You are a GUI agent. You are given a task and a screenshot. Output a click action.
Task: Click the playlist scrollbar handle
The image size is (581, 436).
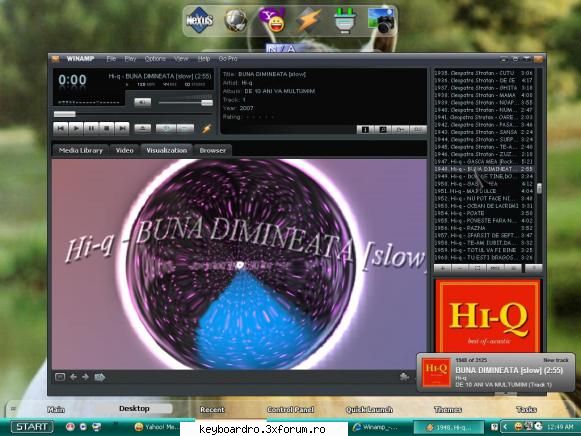(x=539, y=188)
